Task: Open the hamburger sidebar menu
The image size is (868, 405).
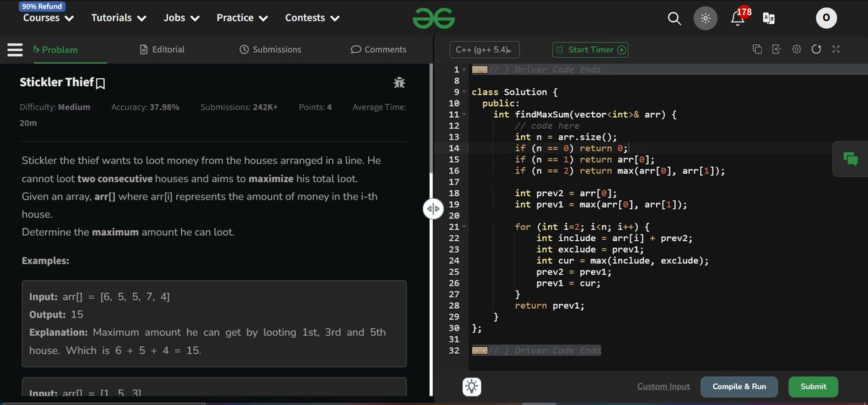Action: (x=15, y=49)
